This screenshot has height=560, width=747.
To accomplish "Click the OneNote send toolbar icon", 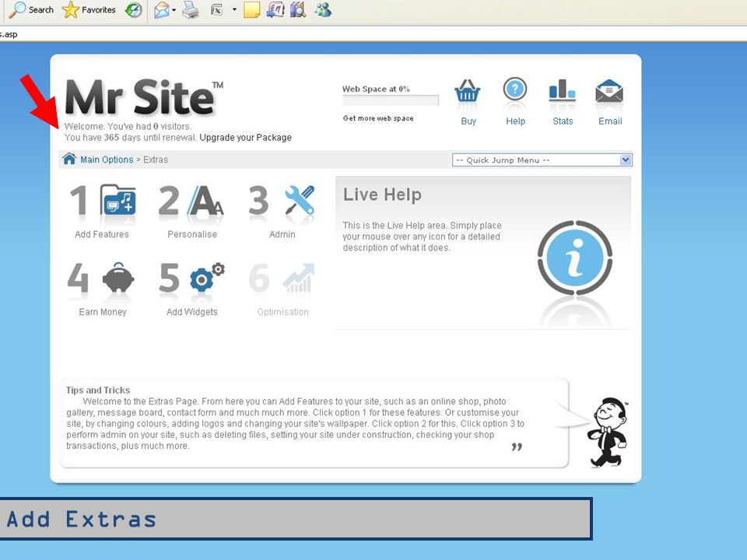I will 275,9.
